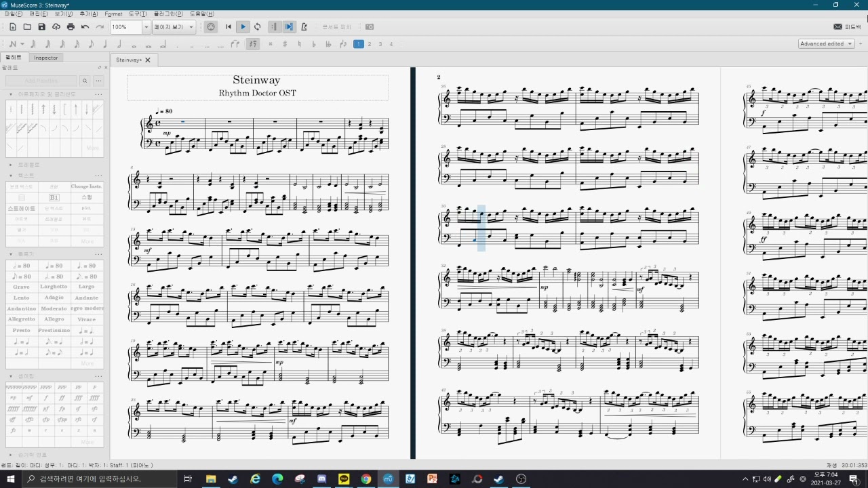Image resolution: width=868 pixels, height=488 pixels.
Task: Open note input mode dropdown arrow
Action: tap(22, 44)
